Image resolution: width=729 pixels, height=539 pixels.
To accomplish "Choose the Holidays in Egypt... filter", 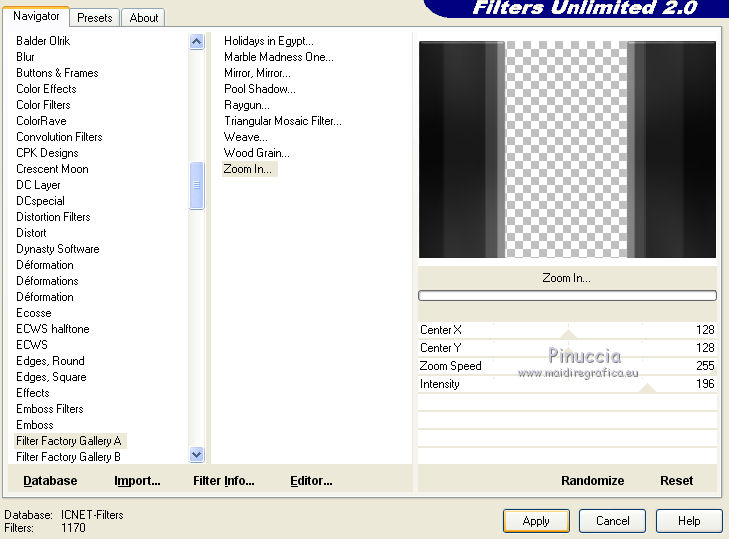I will (269, 41).
